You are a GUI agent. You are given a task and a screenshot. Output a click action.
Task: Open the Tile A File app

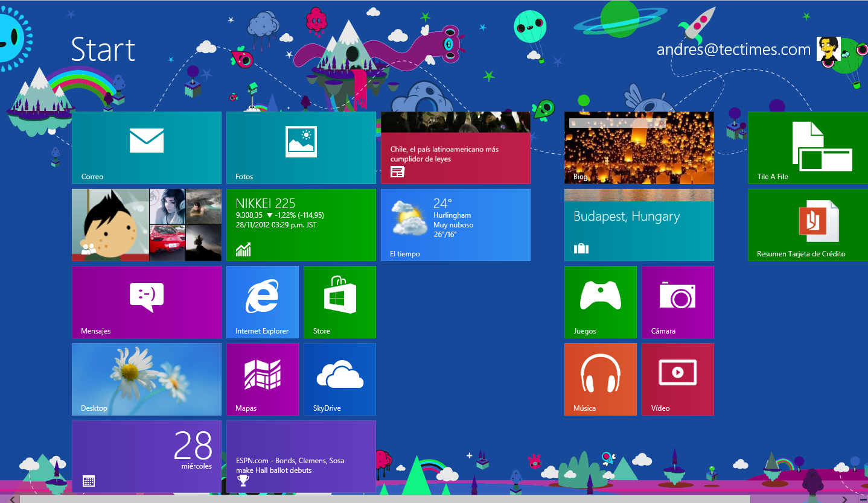(x=808, y=148)
